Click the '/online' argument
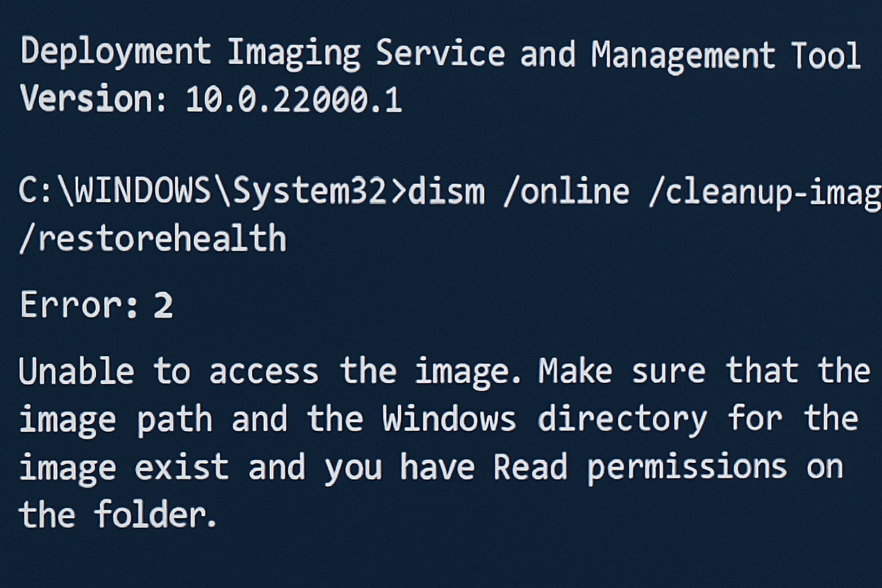This screenshot has height=588, width=882. click(x=566, y=191)
